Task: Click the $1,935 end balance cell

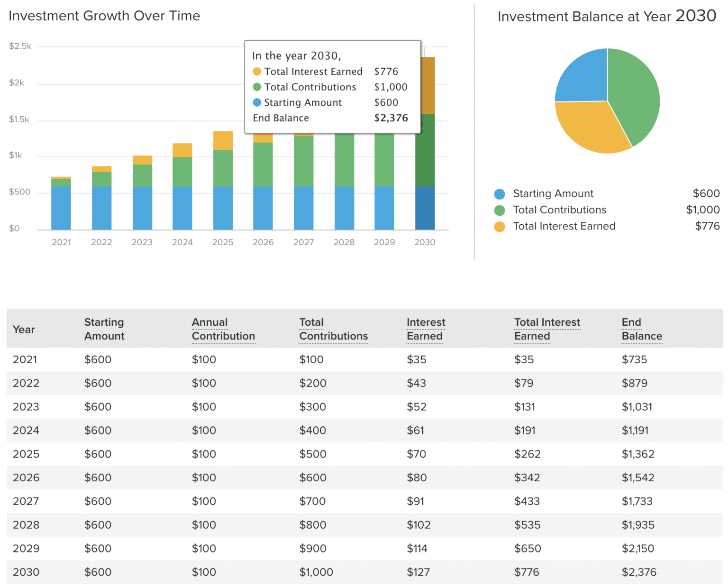Action: tap(638, 525)
